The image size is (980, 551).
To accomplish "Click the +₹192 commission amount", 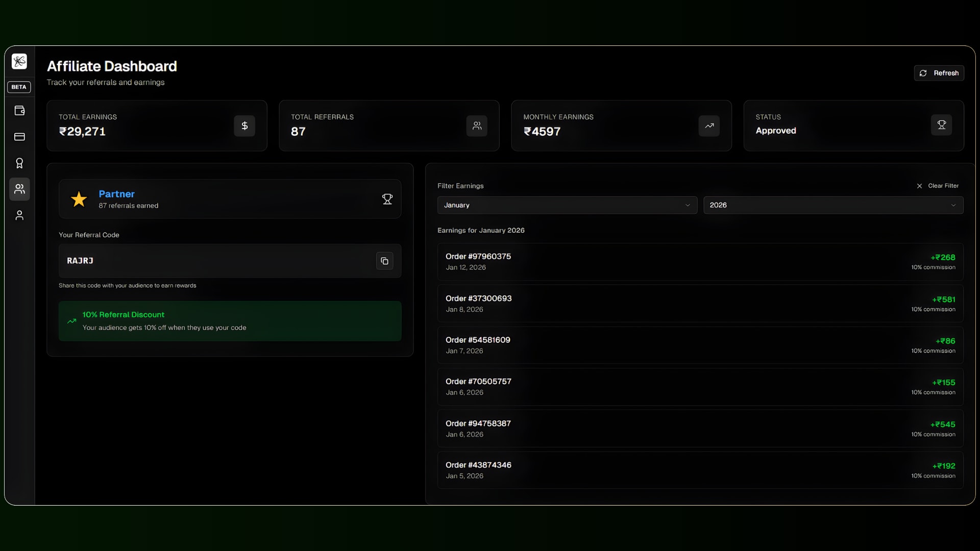I will tap(944, 466).
